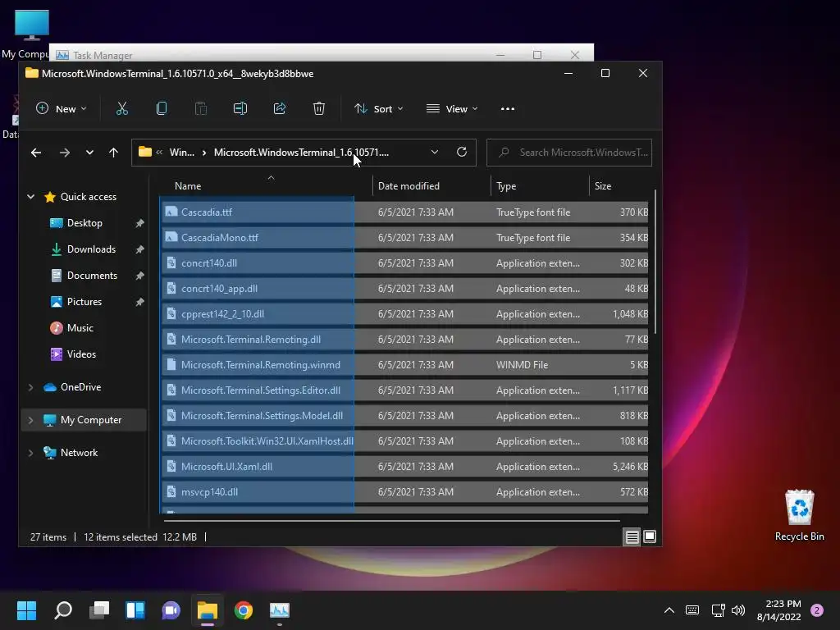Viewport: 840px width, 630px height.
Task: Open the volume control tray icon
Action: tap(738, 610)
